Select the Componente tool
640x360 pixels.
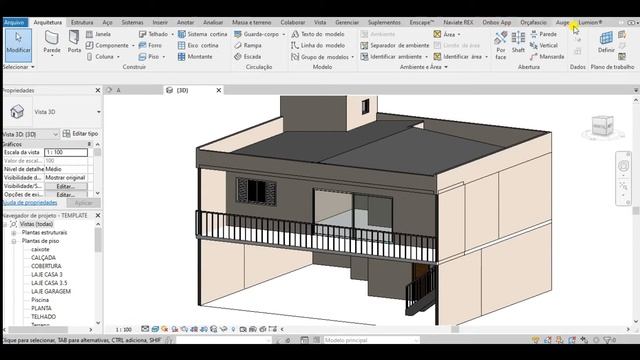107,45
